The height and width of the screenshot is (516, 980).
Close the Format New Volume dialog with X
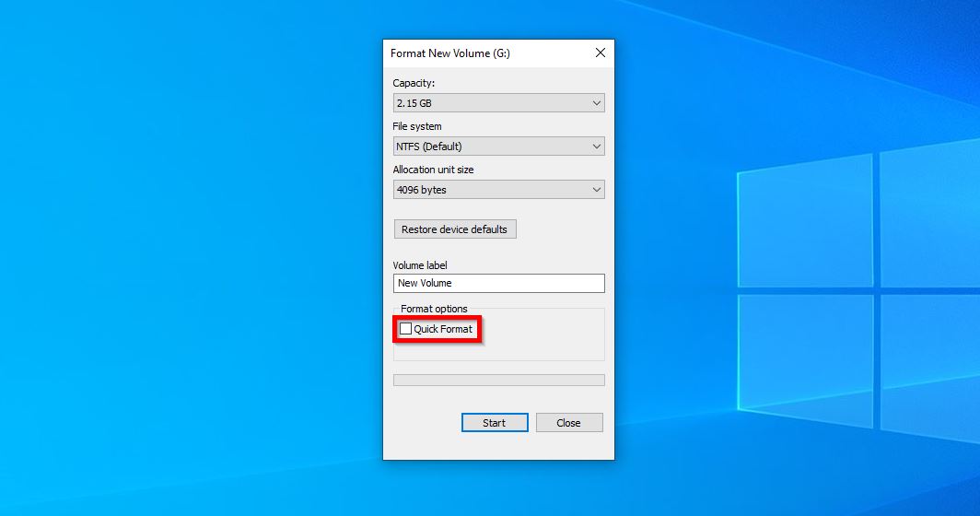tap(600, 53)
